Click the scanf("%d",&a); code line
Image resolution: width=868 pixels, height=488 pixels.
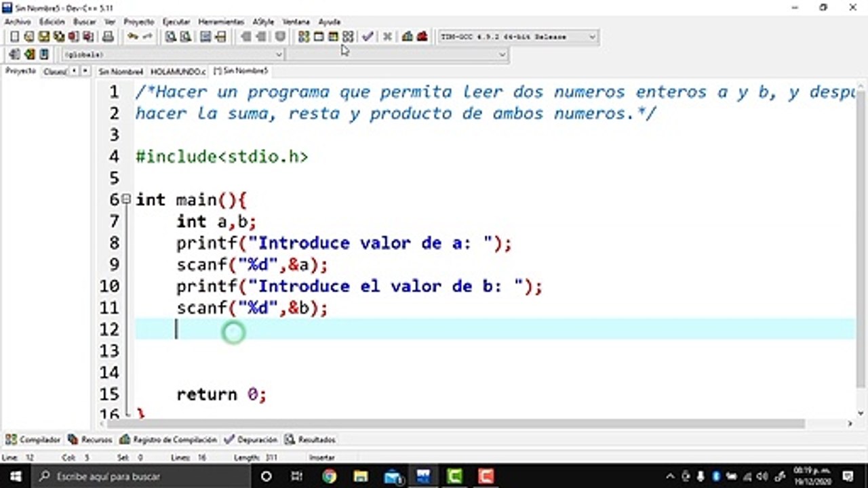tap(252, 264)
